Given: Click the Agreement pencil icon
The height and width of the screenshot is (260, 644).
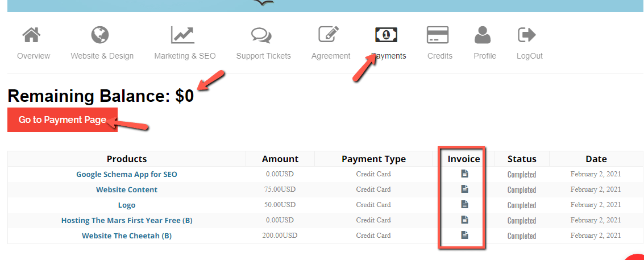Looking at the screenshot, I should click(x=329, y=35).
